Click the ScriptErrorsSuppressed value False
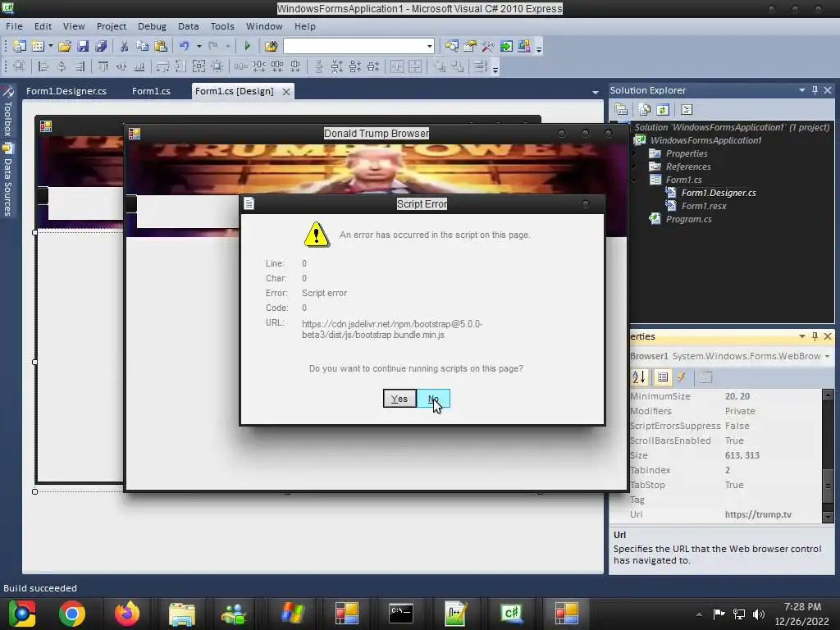The width and height of the screenshot is (840, 630). (x=737, y=426)
